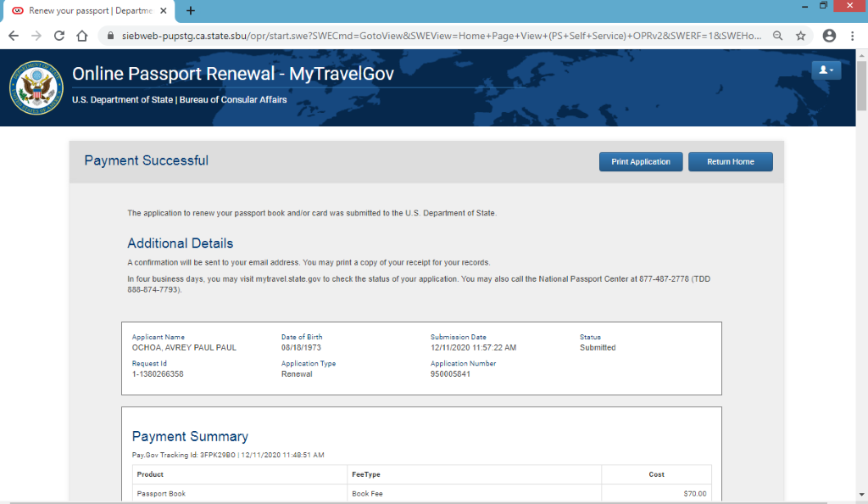The height and width of the screenshot is (504, 868).
Task: Click submission date 12/11/2020 11:57:22 AM
Action: pyautogui.click(x=473, y=348)
